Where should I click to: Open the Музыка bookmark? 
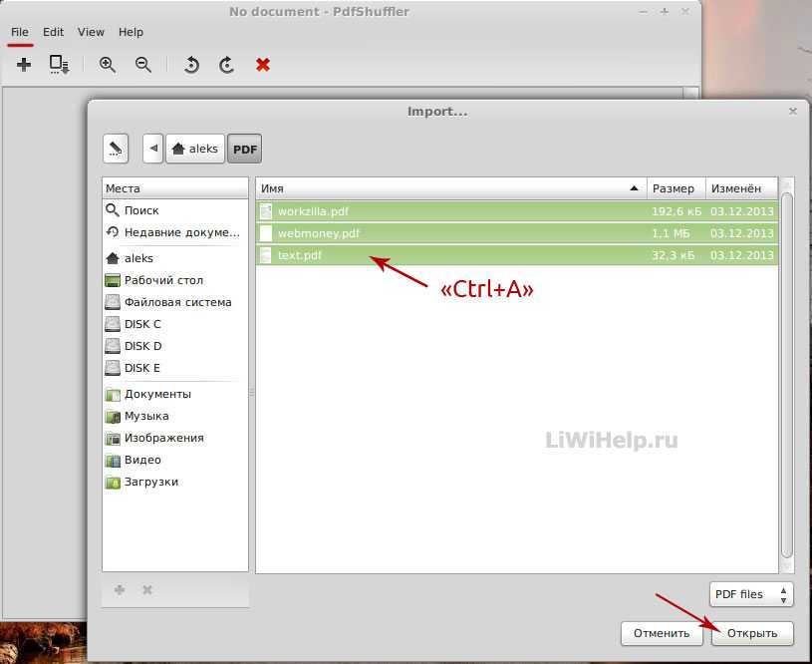point(175,416)
